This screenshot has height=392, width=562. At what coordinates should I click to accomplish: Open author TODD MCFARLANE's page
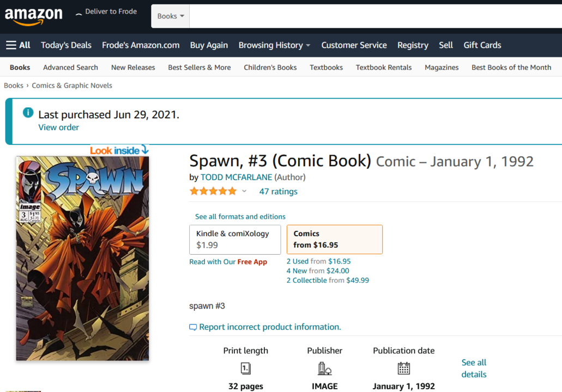(235, 177)
